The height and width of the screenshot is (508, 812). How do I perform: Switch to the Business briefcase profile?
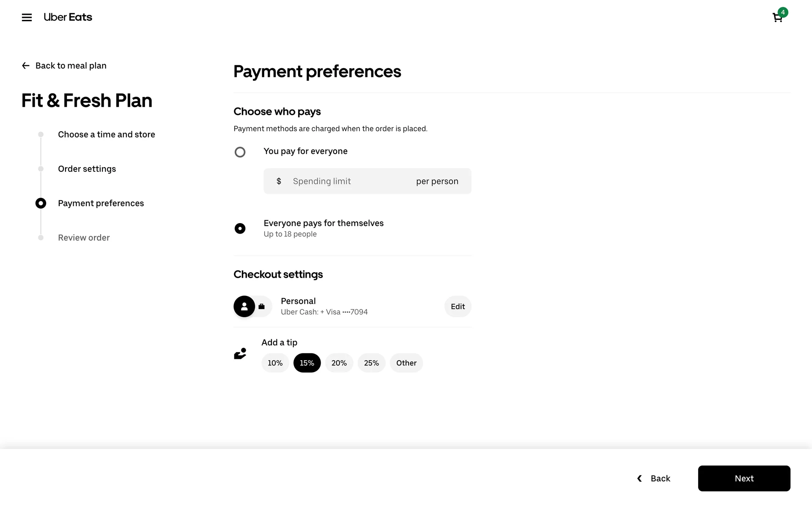click(x=262, y=306)
